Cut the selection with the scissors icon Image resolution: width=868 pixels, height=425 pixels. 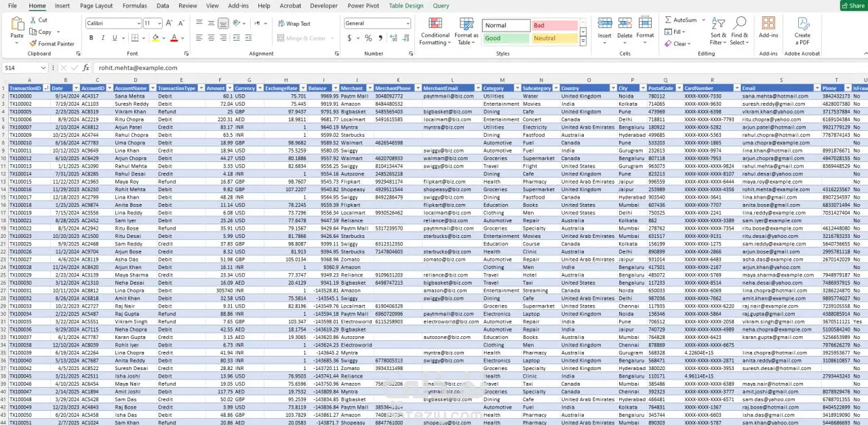click(x=34, y=20)
